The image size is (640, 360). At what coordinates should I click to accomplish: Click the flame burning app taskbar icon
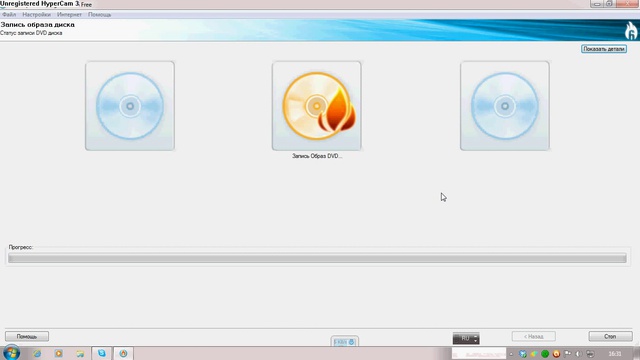click(x=123, y=353)
